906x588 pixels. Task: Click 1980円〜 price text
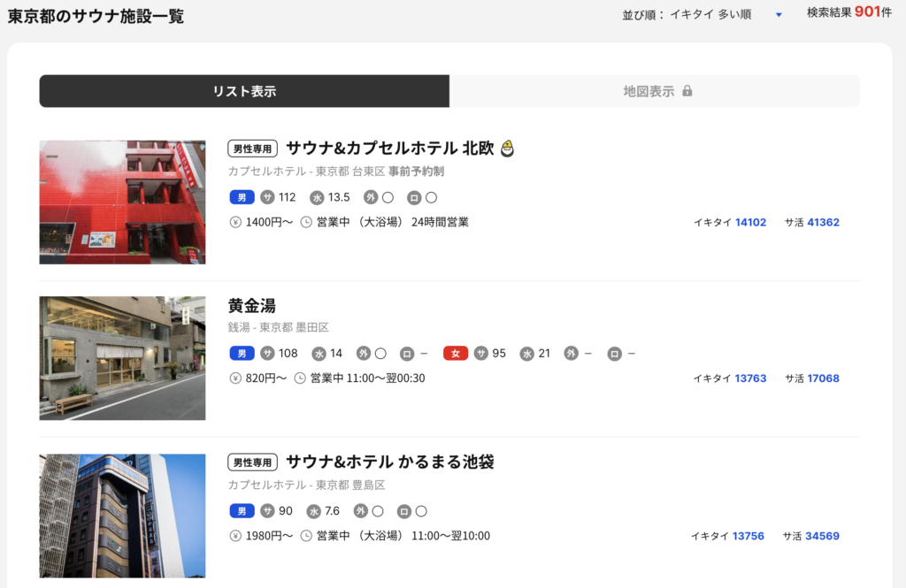click(269, 536)
